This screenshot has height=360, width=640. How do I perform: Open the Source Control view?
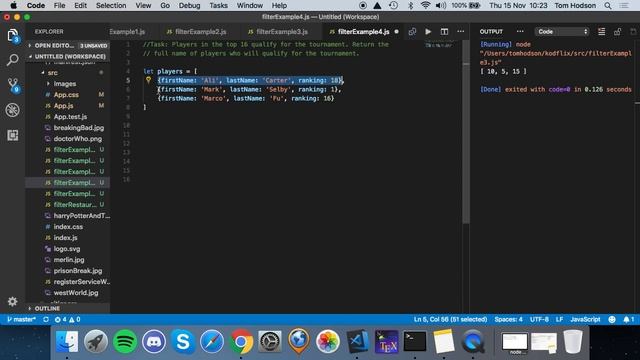click(x=13, y=85)
